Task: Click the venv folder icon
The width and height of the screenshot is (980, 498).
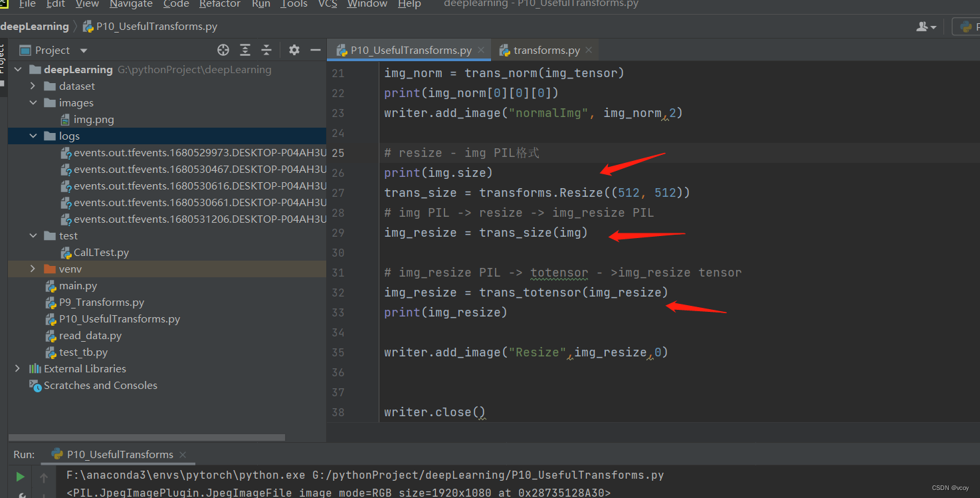Action: pyautogui.click(x=50, y=269)
